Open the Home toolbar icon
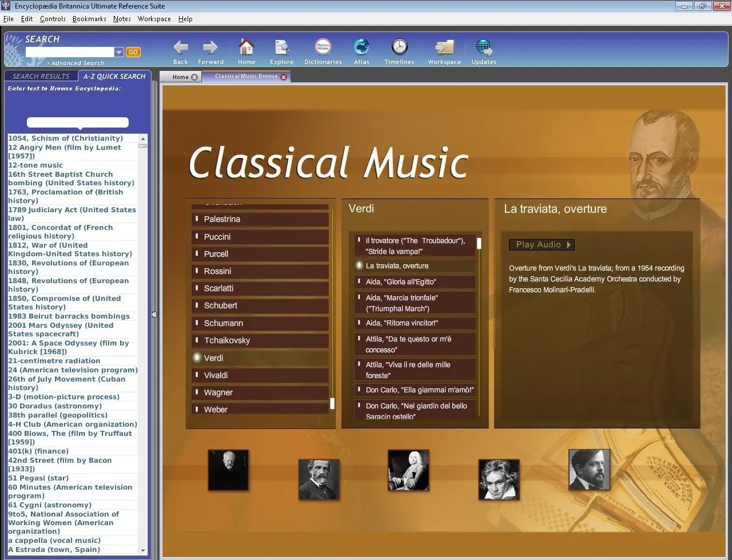The width and height of the screenshot is (732, 560). (x=246, y=47)
